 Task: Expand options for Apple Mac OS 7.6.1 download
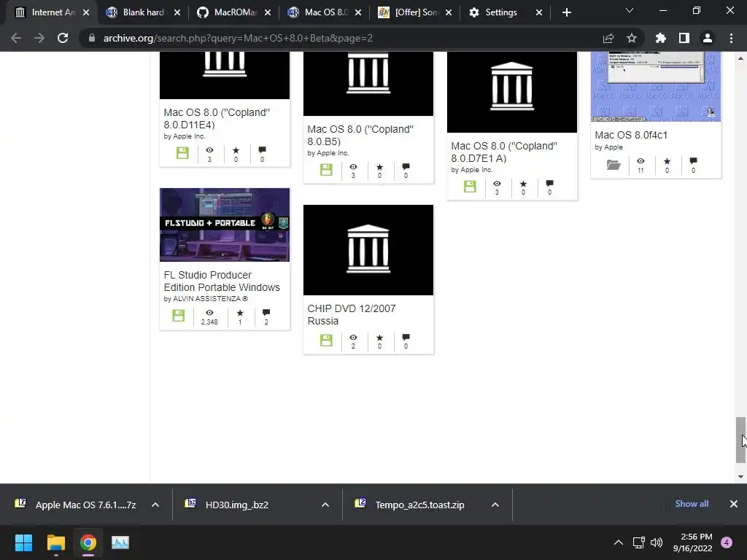click(155, 505)
